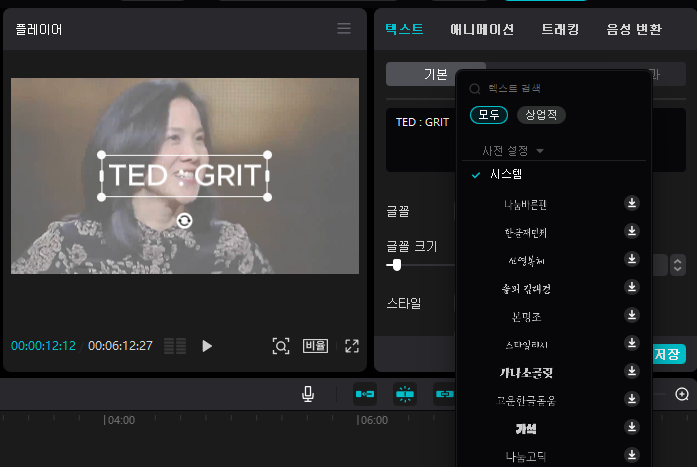Expand the 사전 설정 dropdown
This screenshot has width=697, height=467.
513,151
